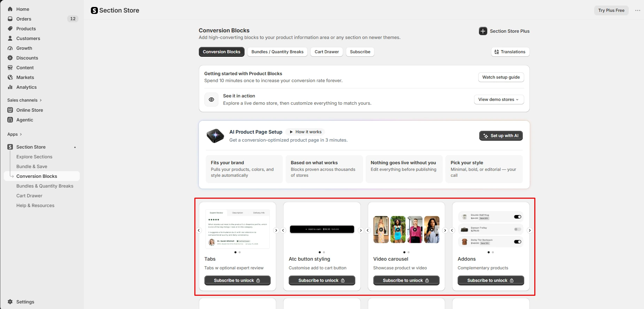
Task: Click first video thumbnail in Video carousel
Action: pyautogui.click(x=381, y=230)
